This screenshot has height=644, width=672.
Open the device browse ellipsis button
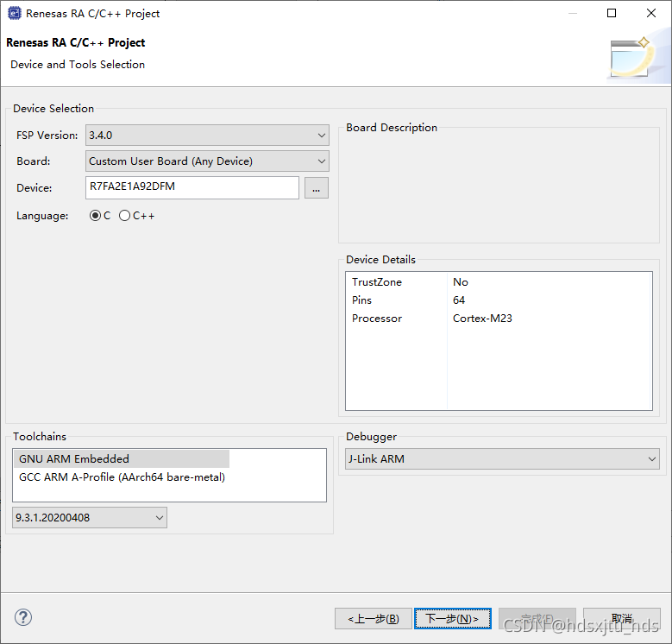point(317,188)
